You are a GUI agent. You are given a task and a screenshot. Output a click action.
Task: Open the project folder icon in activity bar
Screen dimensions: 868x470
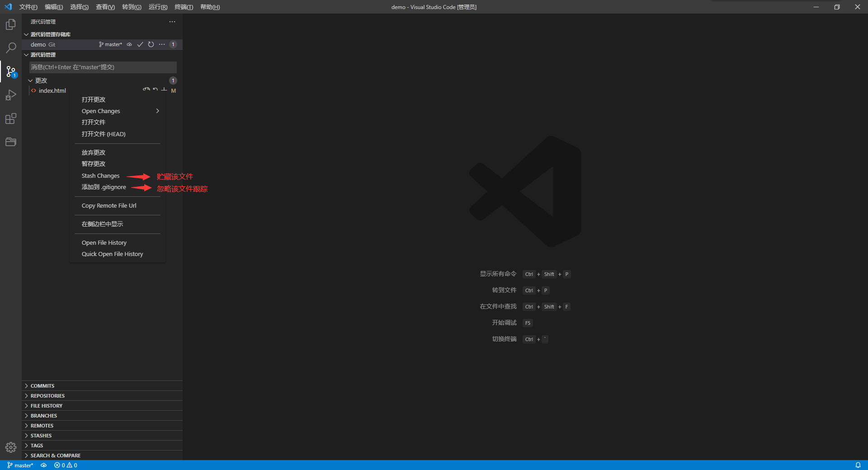click(11, 142)
